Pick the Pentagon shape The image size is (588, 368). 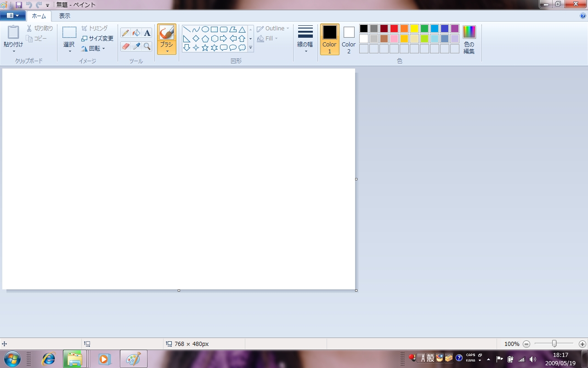point(205,39)
